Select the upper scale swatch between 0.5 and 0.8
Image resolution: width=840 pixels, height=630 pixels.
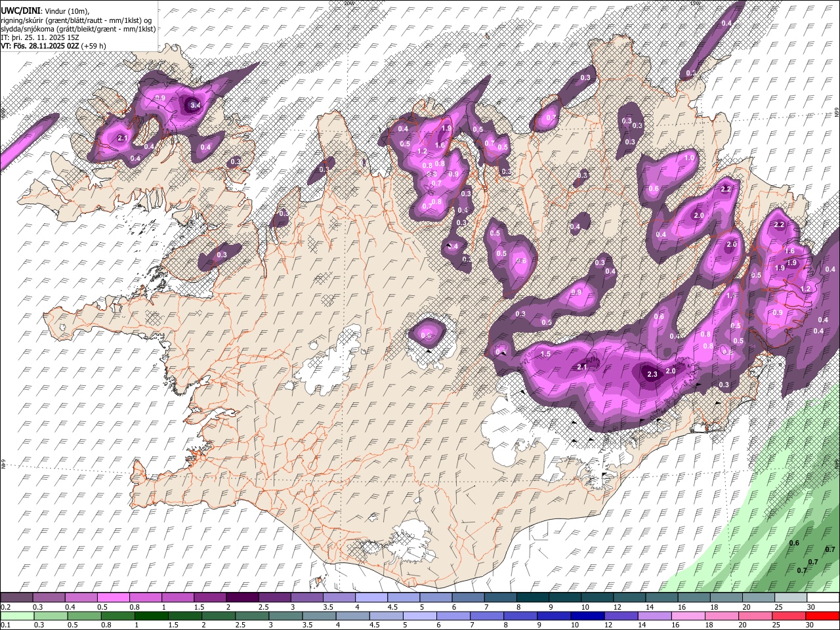pyautogui.click(x=114, y=598)
